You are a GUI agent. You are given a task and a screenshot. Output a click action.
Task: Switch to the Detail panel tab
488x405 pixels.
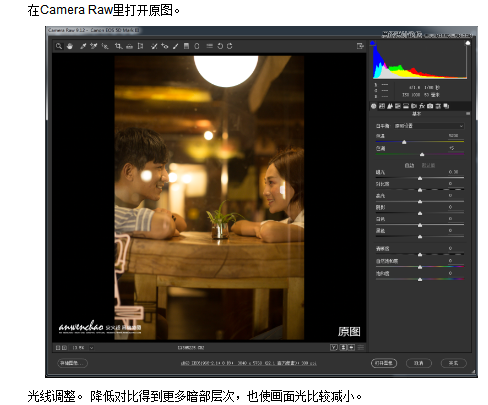pyautogui.click(x=390, y=106)
